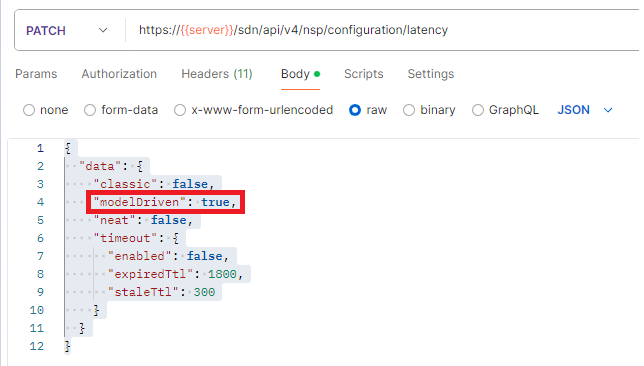Image resolution: width=644 pixels, height=366 pixels.
Task: Click the "data" key on line 2
Action: pyautogui.click(x=100, y=166)
